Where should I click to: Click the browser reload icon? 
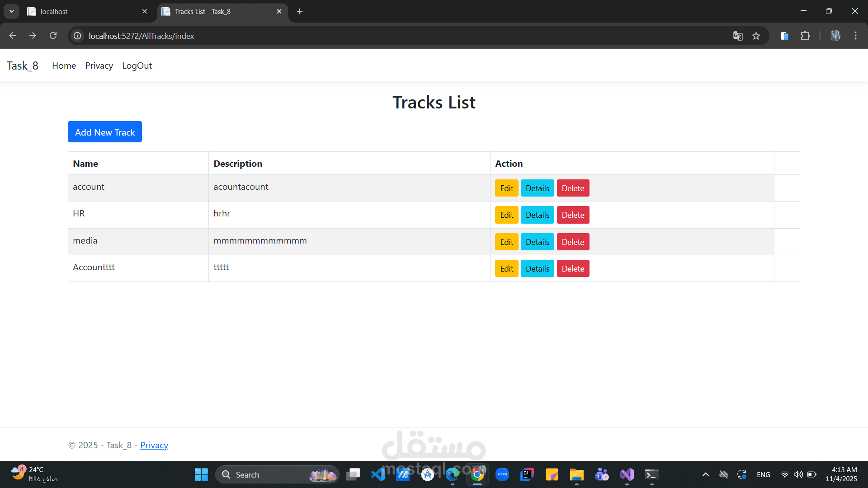pyautogui.click(x=53, y=36)
